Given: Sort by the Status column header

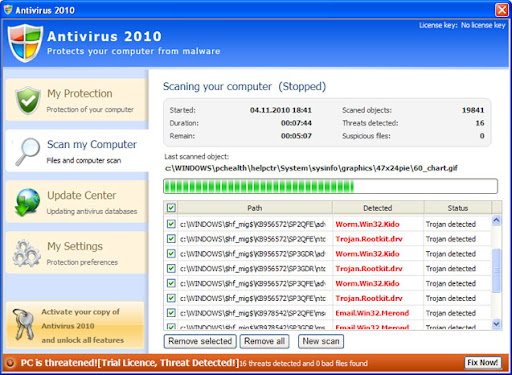Looking at the screenshot, I should point(458,208).
